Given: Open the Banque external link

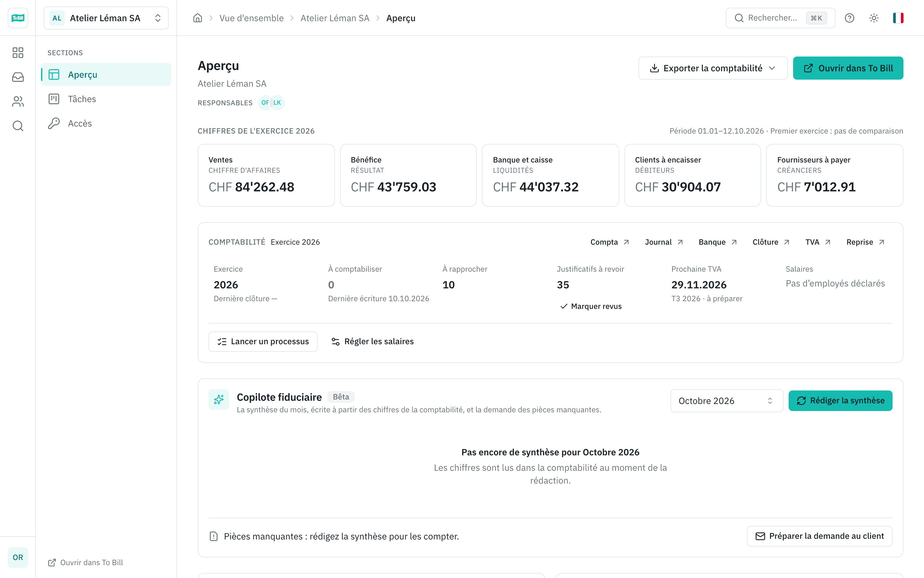Looking at the screenshot, I should pyautogui.click(x=718, y=242).
